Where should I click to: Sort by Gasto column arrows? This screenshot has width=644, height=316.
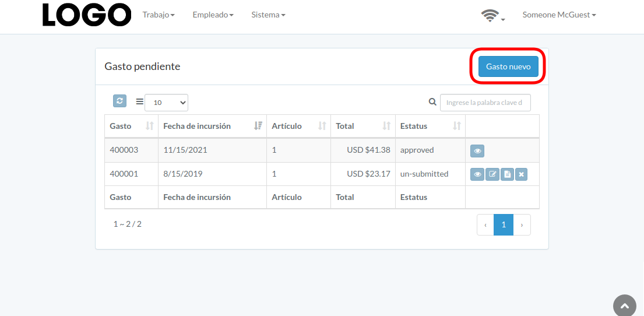[150, 126]
